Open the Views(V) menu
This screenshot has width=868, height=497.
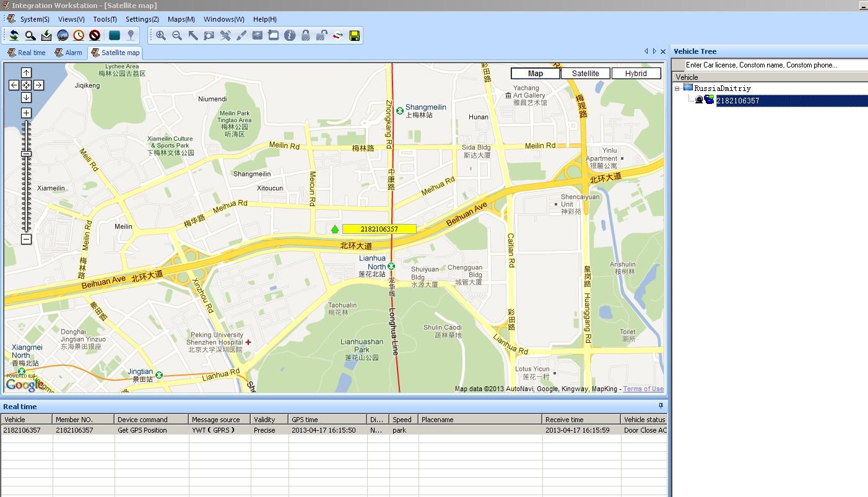71,19
